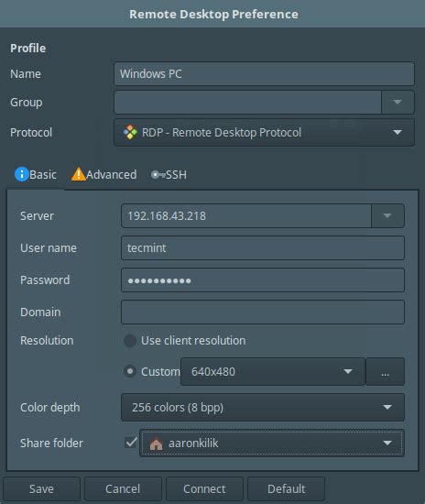This screenshot has height=504, width=425.
Task: Expand the Group dropdown arrow
Action: pos(398,103)
